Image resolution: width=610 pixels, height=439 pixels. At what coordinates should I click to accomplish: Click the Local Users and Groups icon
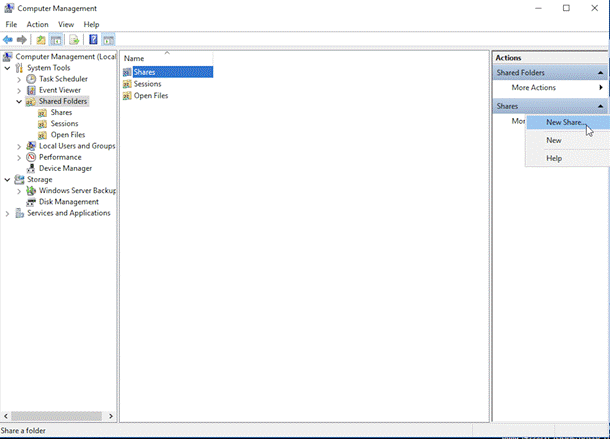[31, 146]
